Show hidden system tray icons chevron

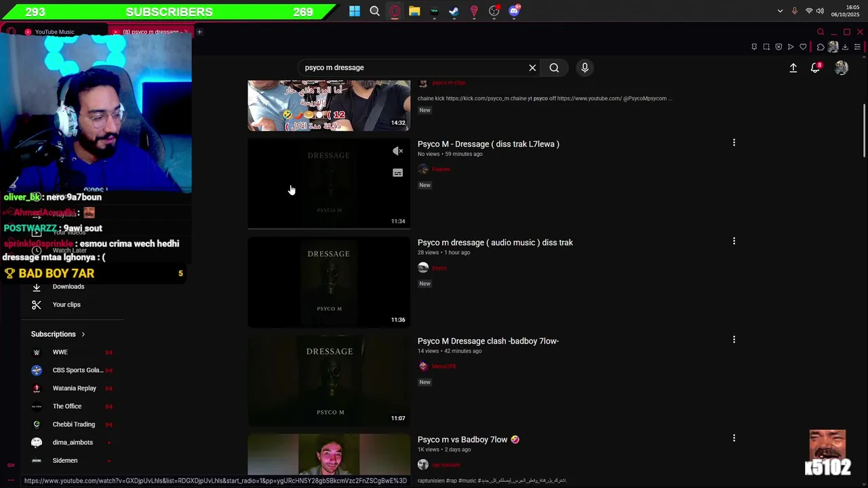tap(780, 11)
